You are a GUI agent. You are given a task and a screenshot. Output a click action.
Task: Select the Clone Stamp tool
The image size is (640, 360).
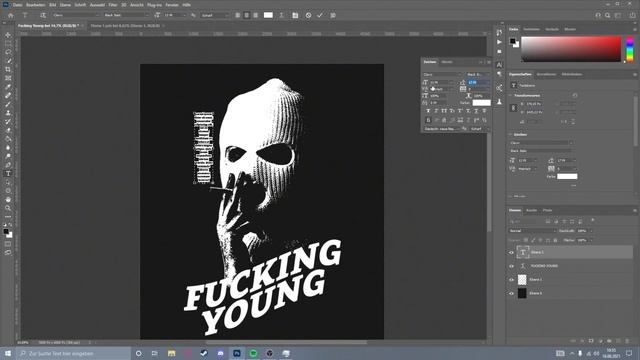point(8,113)
